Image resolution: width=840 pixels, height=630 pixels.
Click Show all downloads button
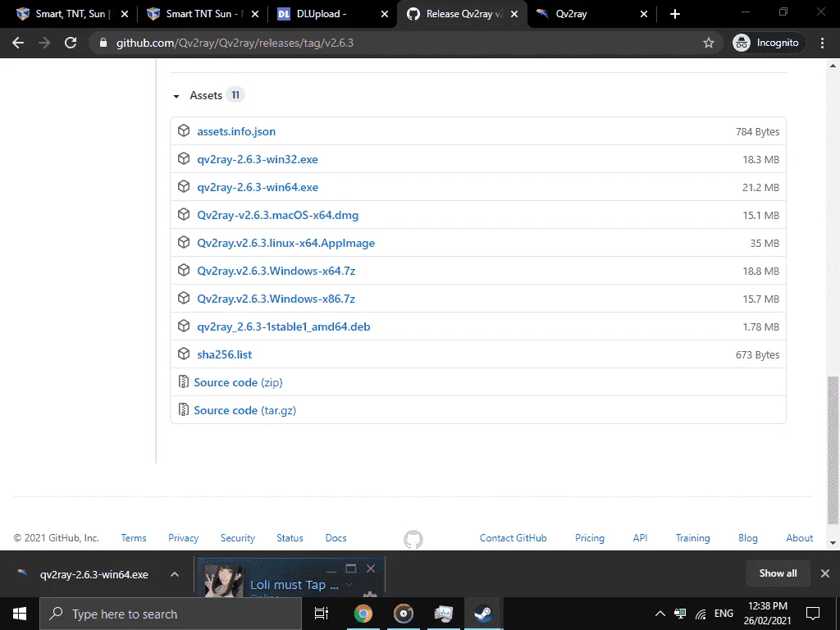pos(778,573)
